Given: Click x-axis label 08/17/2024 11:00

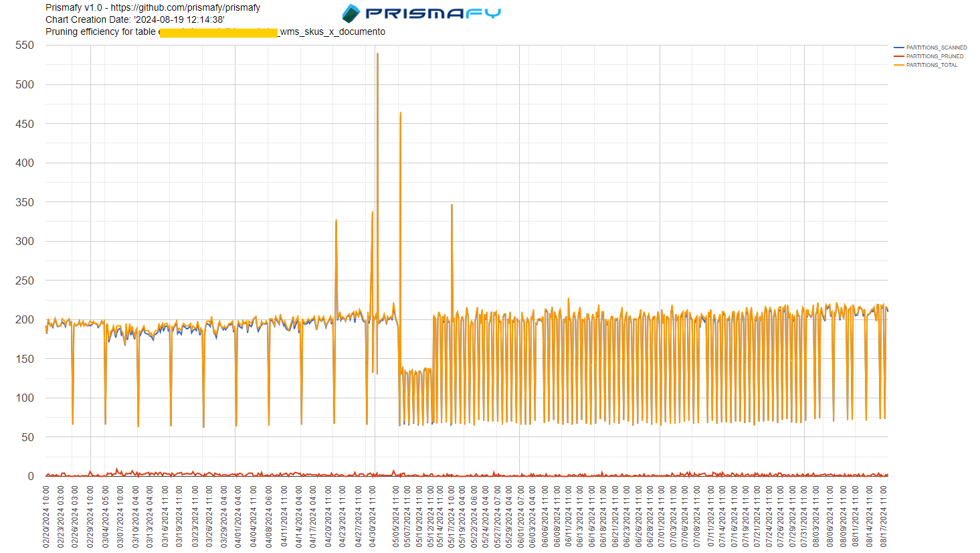Looking at the screenshot, I should click(x=884, y=517).
